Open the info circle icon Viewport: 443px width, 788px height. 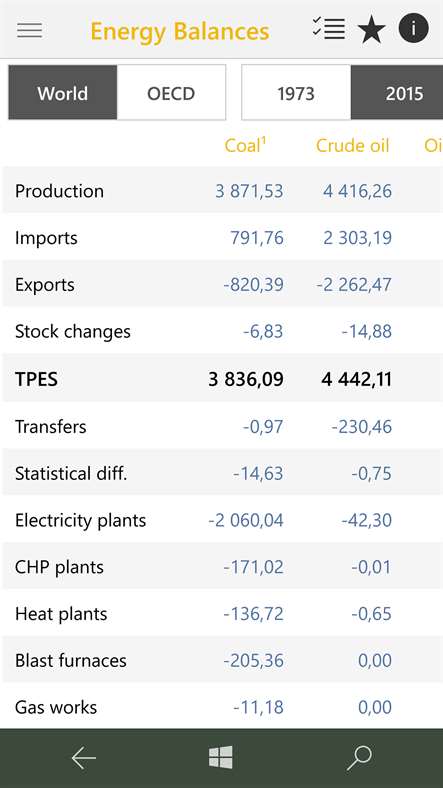(x=414, y=28)
